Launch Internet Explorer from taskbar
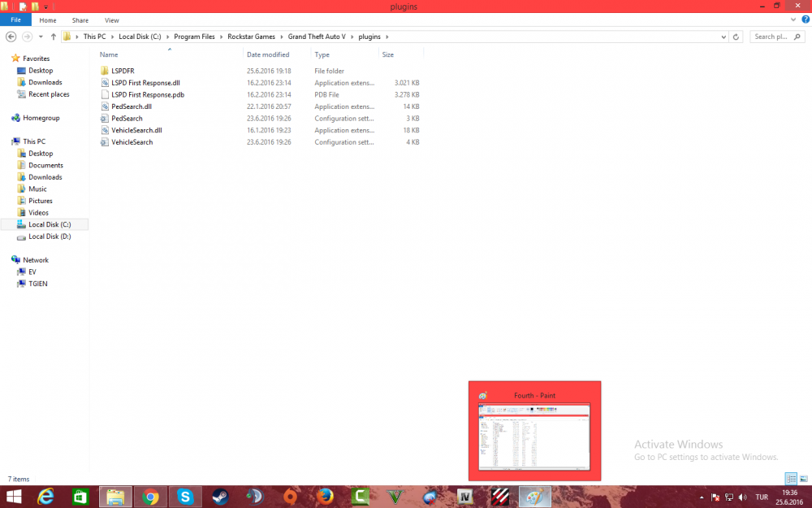Viewport: 812px width, 508px height. coord(45,497)
